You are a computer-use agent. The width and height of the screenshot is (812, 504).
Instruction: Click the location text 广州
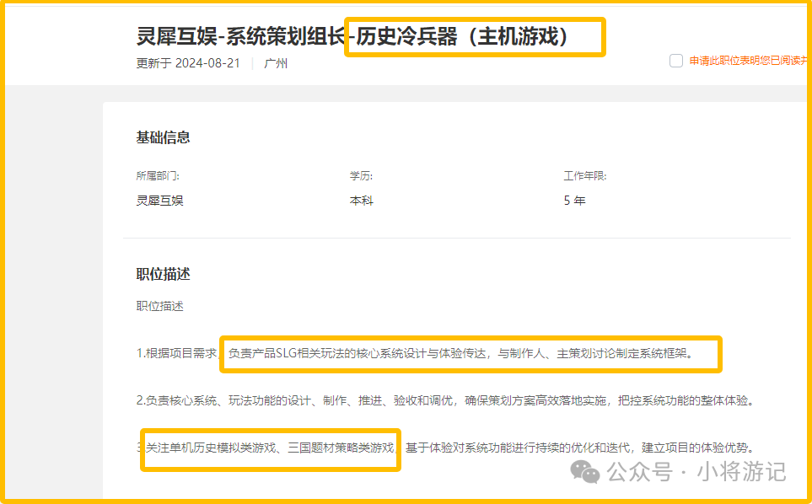[x=276, y=63]
